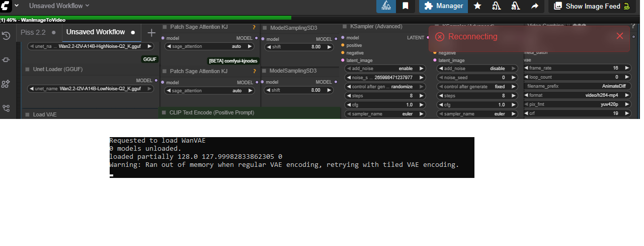Open the dropdown chevron beside the ComfyUI logo
This screenshot has width=644, height=246.
(17, 6)
